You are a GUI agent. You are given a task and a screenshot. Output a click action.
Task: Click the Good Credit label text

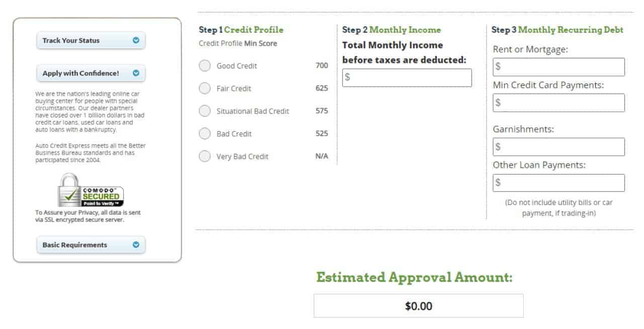pos(237,65)
